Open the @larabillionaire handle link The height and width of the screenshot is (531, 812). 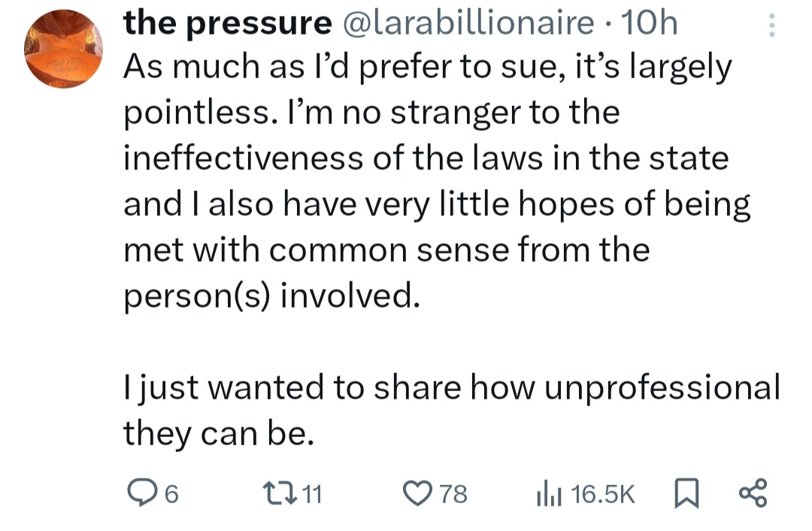pyautogui.click(x=466, y=24)
